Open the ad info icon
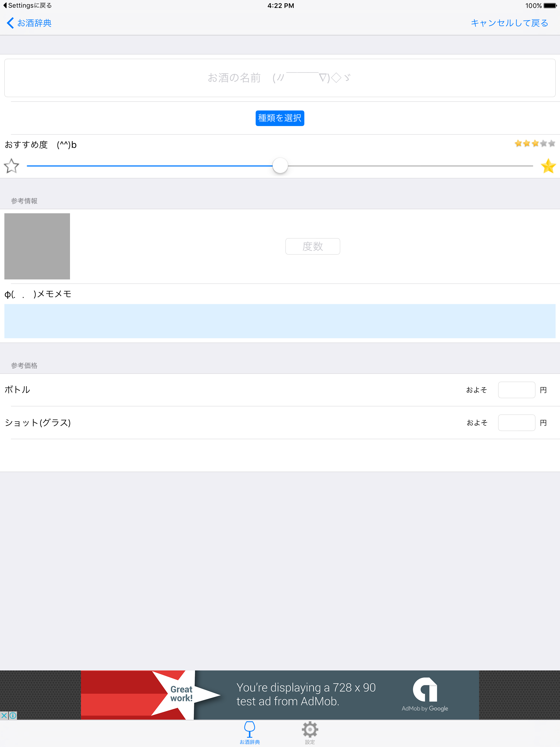Image resolution: width=560 pixels, height=747 pixels. [13, 715]
